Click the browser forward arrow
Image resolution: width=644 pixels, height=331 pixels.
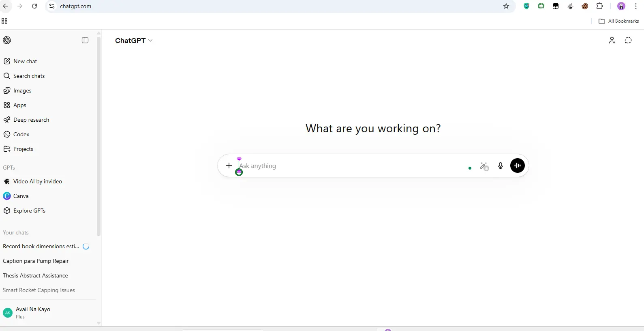(x=20, y=6)
